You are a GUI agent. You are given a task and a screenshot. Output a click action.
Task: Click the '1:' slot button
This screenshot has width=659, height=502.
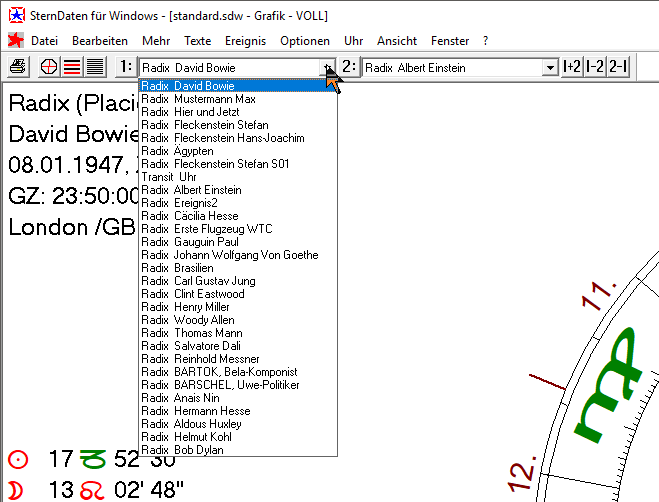tap(126, 66)
